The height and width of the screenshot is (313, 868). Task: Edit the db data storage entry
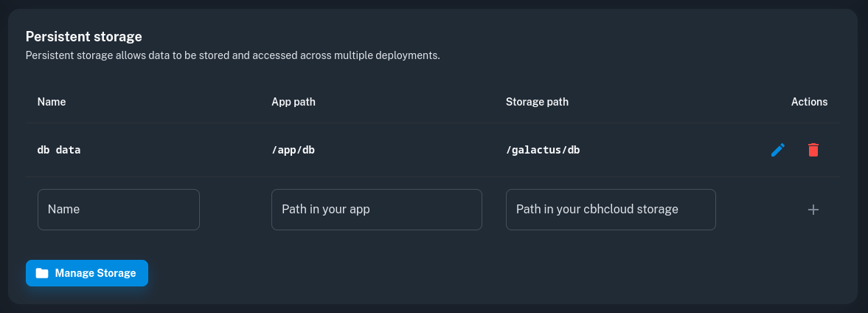[x=777, y=150]
